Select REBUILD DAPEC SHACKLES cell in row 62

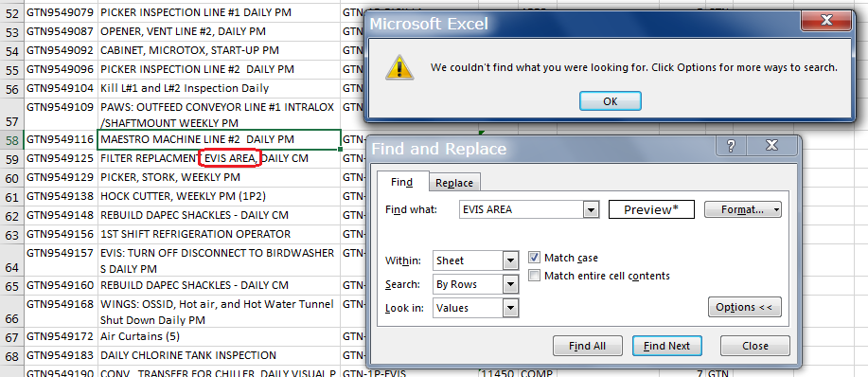[219, 215]
